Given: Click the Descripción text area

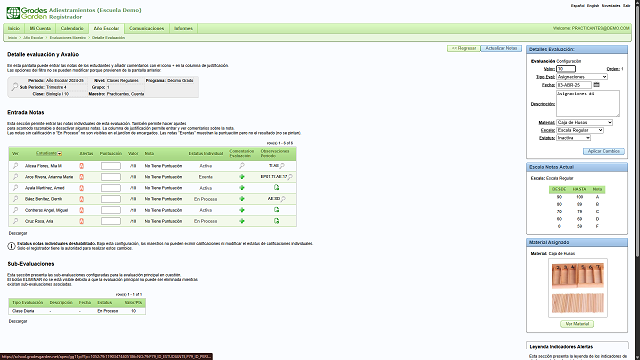Looking at the screenshot, I should tap(588, 103).
